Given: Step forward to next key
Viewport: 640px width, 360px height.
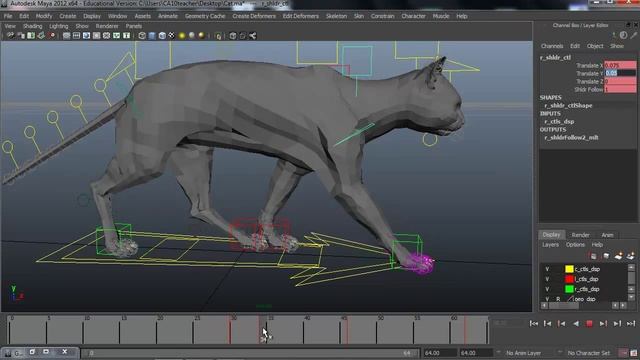Looking at the screenshot, I should point(603,324).
